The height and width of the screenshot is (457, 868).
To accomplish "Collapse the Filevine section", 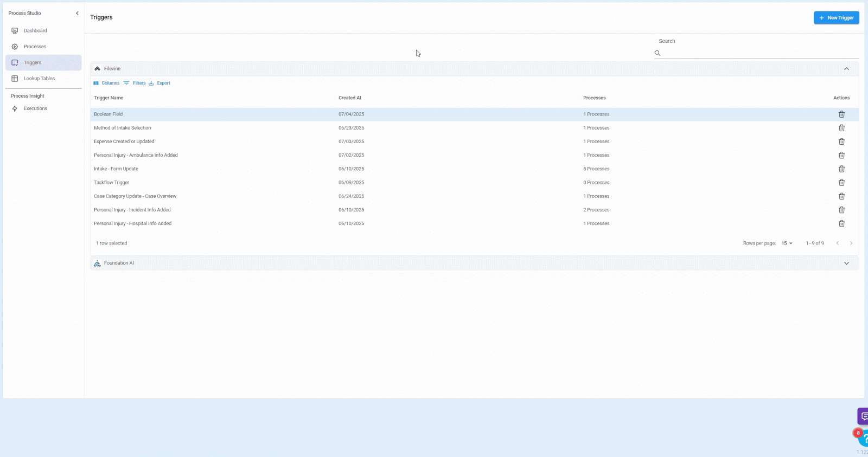I will click(846, 69).
